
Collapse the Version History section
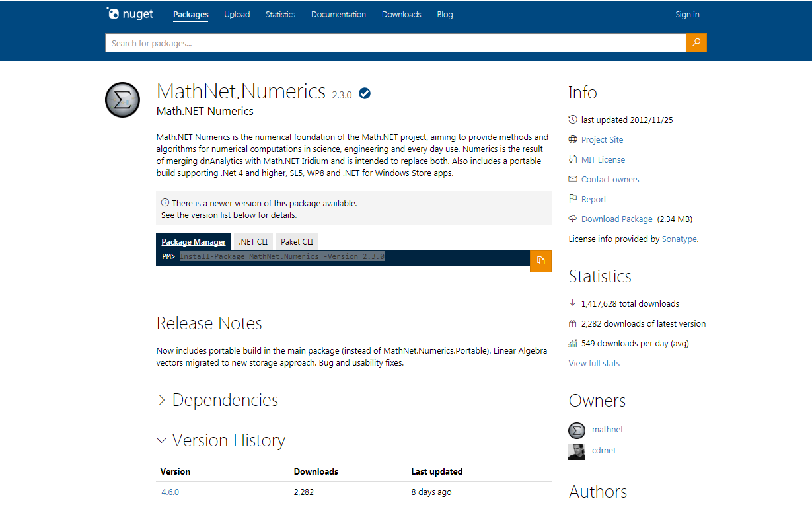pos(221,440)
